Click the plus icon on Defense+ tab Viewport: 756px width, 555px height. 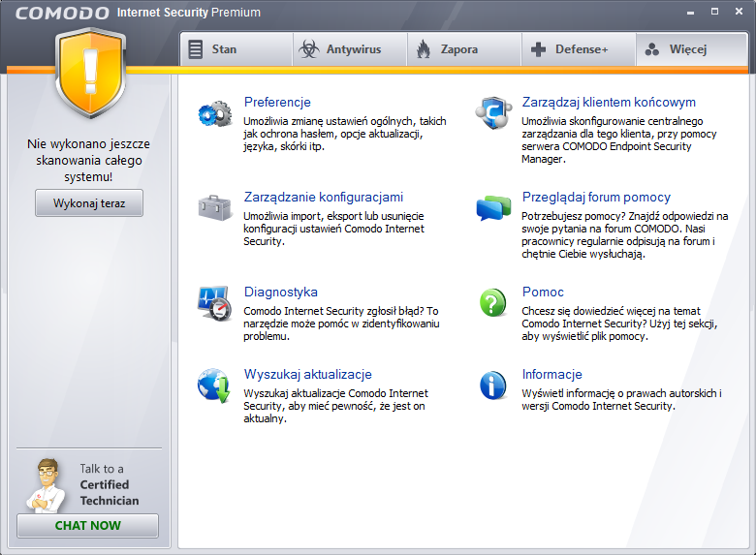[538, 49]
